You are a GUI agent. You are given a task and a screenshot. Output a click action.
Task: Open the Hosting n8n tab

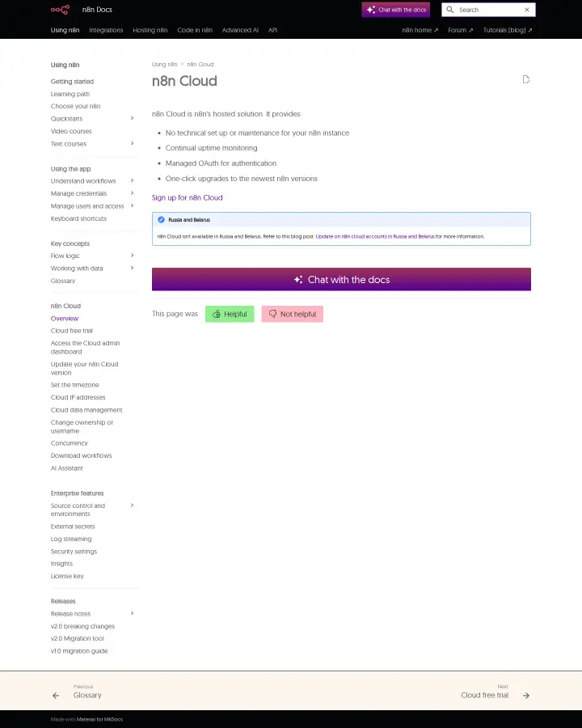coord(150,30)
